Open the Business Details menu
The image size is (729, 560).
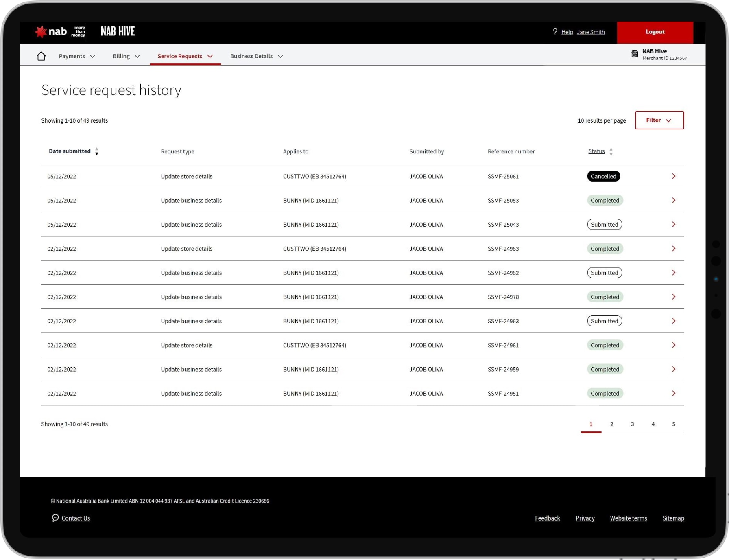pyautogui.click(x=256, y=56)
